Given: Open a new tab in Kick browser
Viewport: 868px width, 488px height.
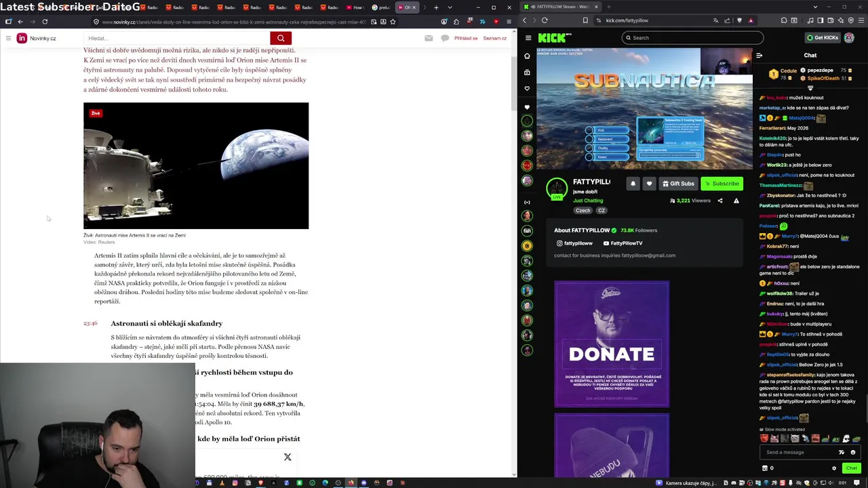Looking at the screenshot, I should pyautogui.click(x=608, y=7).
